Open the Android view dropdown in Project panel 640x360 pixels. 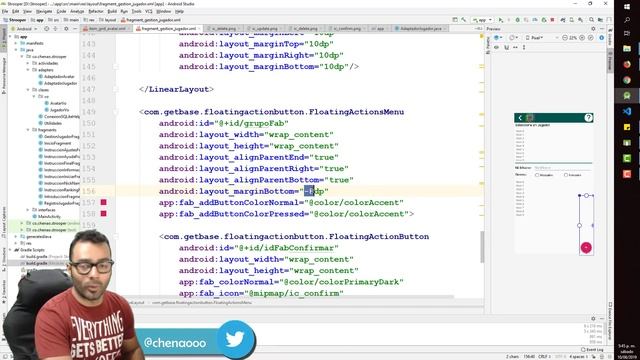[24, 29]
